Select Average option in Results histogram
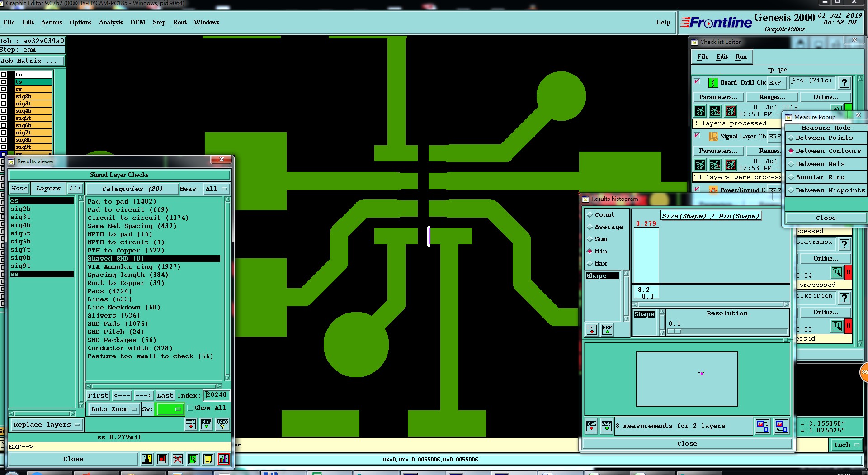The image size is (868, 475). tap(605, 227)
